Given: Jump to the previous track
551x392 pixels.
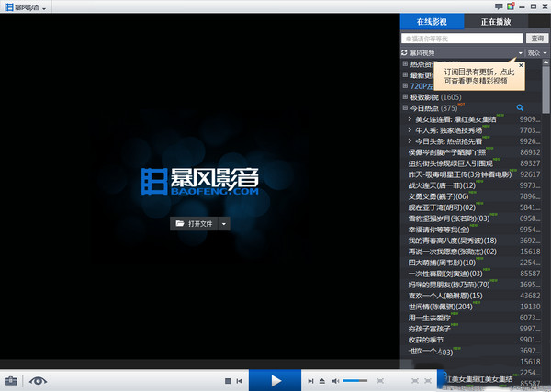Looking at the screenshot, I should point(240,381).
